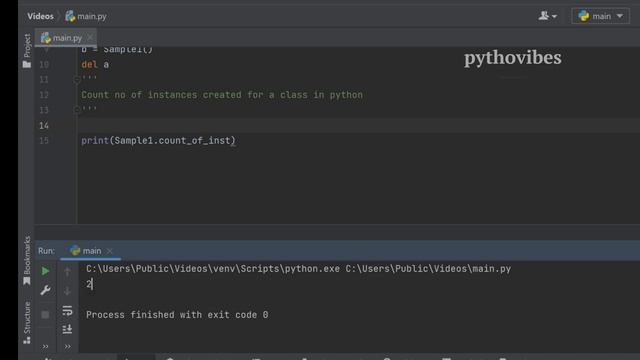Click the 'del a' code line
The image size is (640, 360).
click(x=95, y=64)
